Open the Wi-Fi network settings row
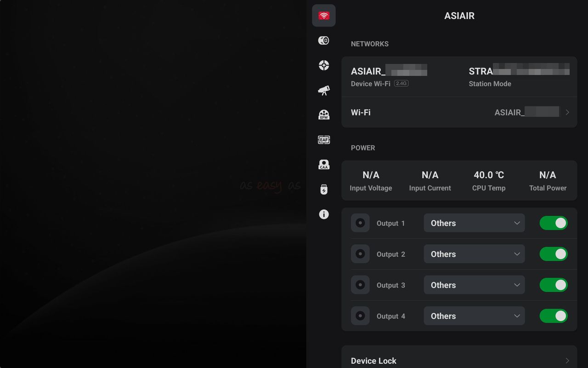This screenshot has height=368, width=588. 459,112
